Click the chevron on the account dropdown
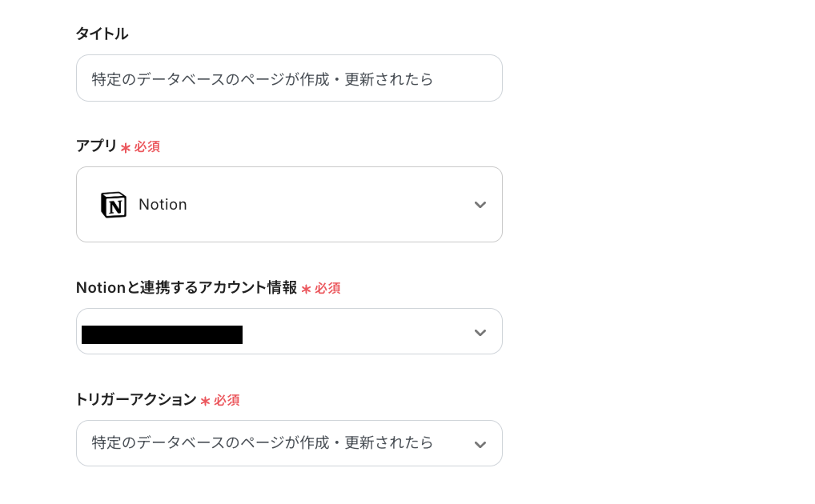The height and width of the screenshot is (504, 815). point(480,331)
